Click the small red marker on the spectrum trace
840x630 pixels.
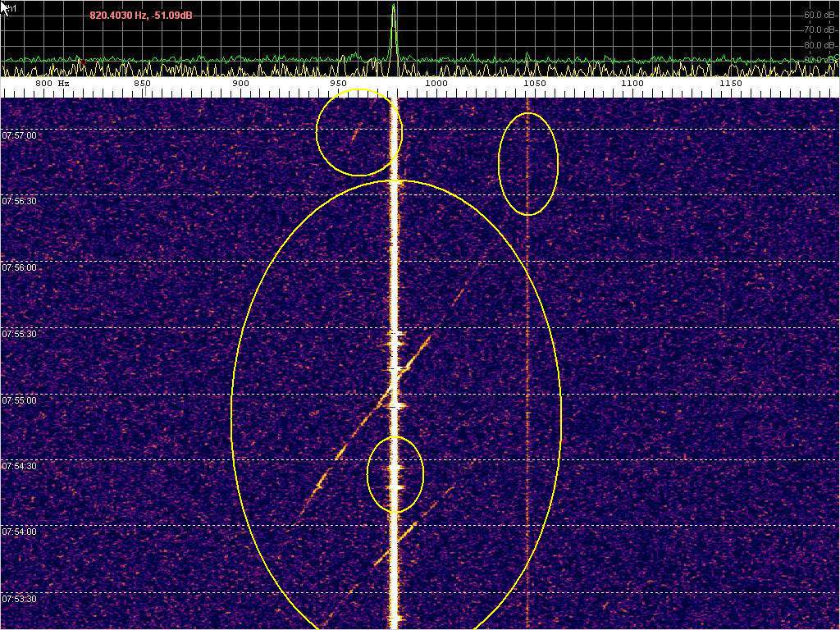tap(83, 62)
